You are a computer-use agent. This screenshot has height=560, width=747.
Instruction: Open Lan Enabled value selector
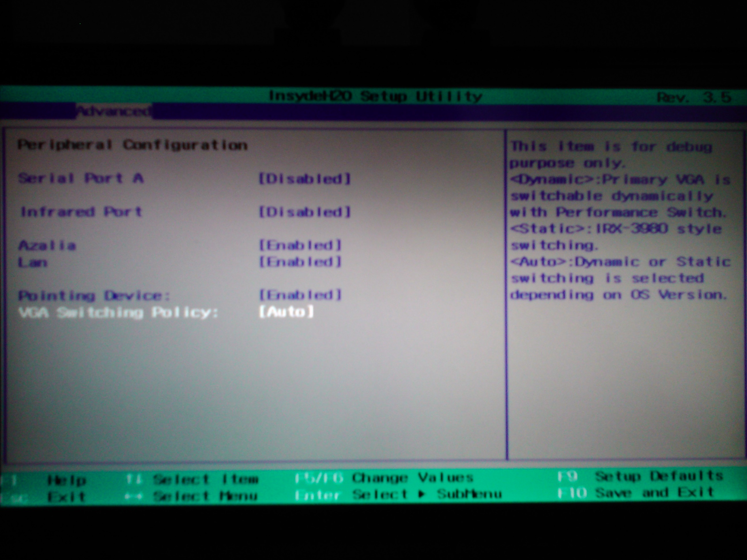pos(300,262)
